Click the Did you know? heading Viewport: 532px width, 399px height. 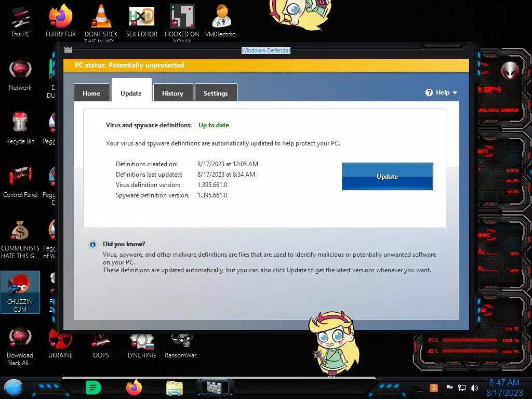(x=124, y=244)
